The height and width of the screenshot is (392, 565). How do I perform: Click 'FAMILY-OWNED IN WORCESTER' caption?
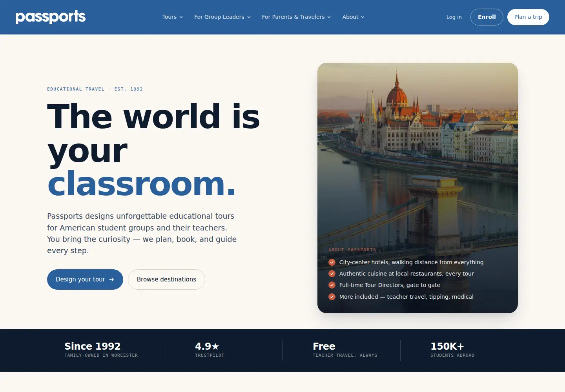(x=101, y=355)
